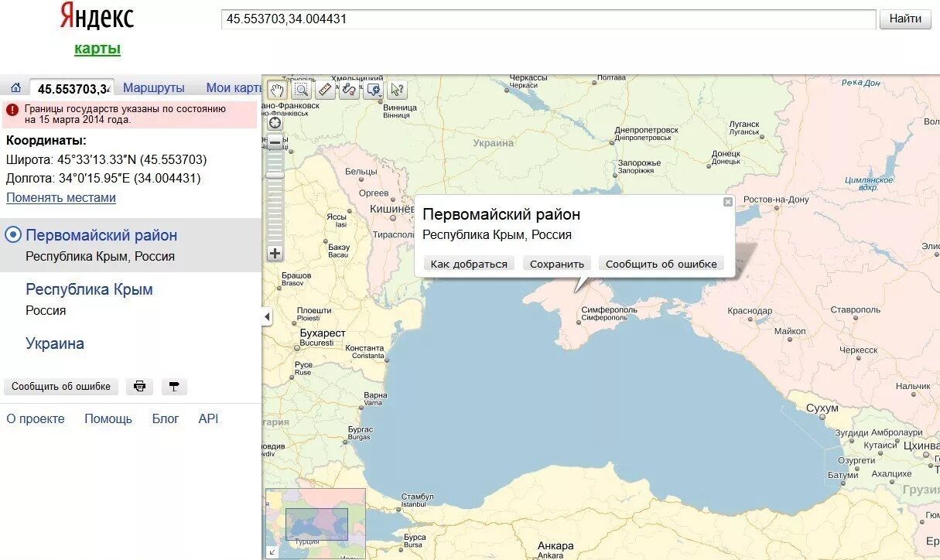Open the О проекте footer link

[36, 418]
